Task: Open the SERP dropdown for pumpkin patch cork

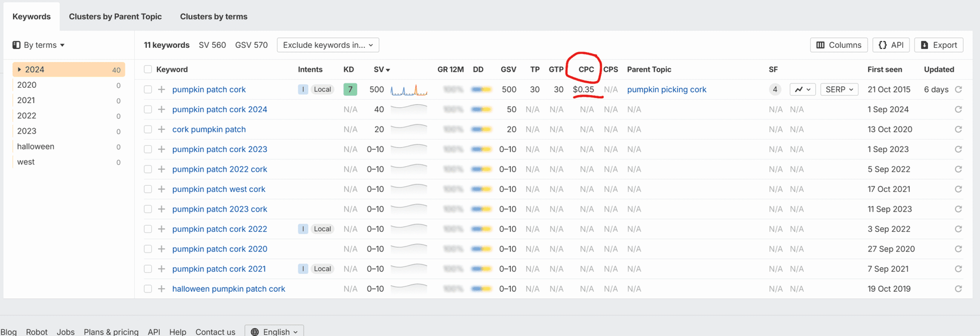Action: click(x=839, y=90)
